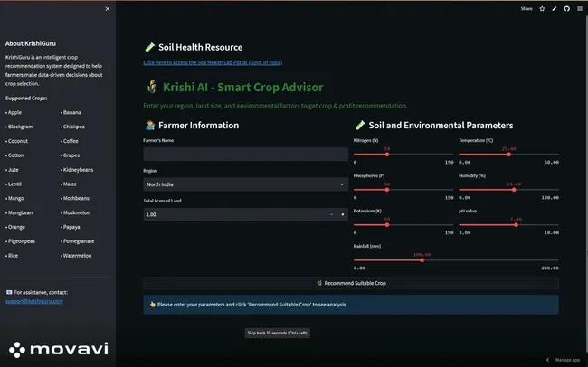The width and height of the screenshot is (588, 367).
Task: Click the 'Krishi AI - Smart Crop Advisor' title
Action: coord(242,87)
